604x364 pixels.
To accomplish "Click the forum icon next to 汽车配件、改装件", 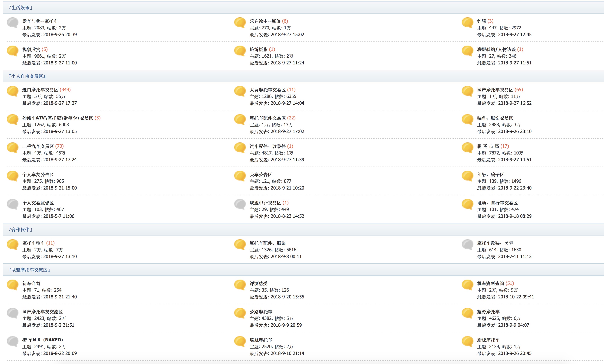I will (240, 148).
